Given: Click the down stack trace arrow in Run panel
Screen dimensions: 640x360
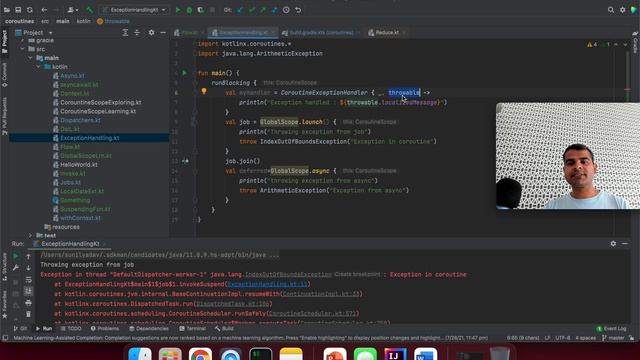Looking at the screenshot, I should (x=28, y=268).
